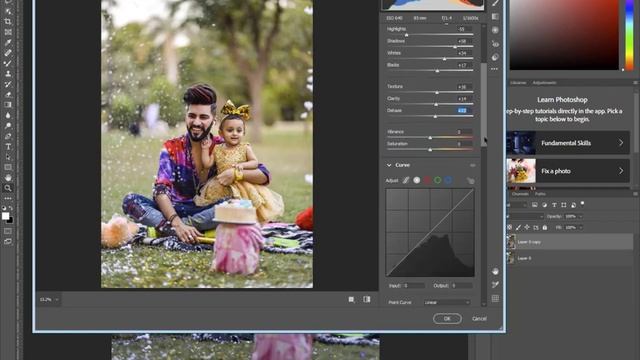This screenshot has height=360, width=640.
Task: Click the curve Input value field
Action: tap(414, 286)
